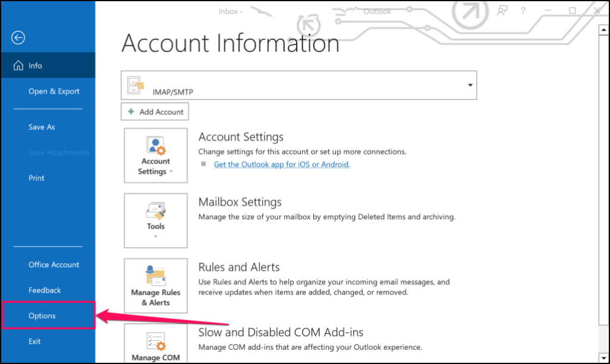Expand the IMAP/SMTP account dropdown arrow

pyautogui.click(x=470, y=85)
